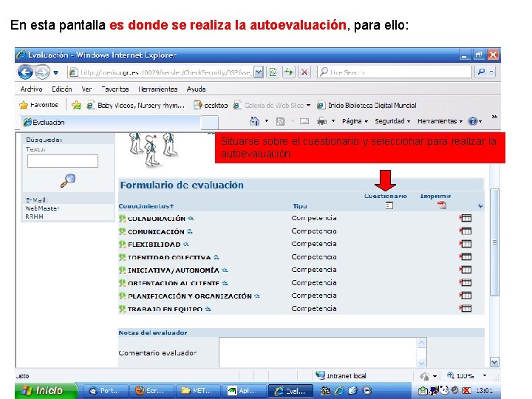
Task: Click the Home page icon
Action: (254, 121)
